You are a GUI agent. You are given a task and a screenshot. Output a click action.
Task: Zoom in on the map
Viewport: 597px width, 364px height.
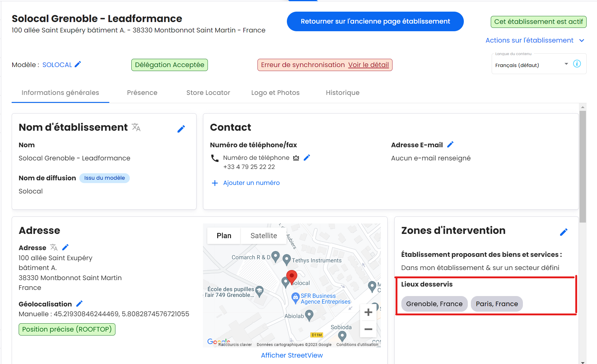368,313
